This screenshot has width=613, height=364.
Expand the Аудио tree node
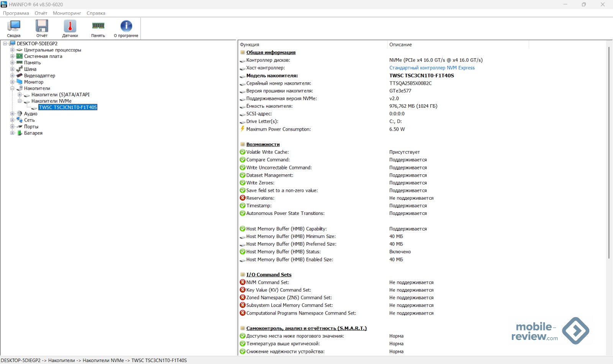[12, 114]
